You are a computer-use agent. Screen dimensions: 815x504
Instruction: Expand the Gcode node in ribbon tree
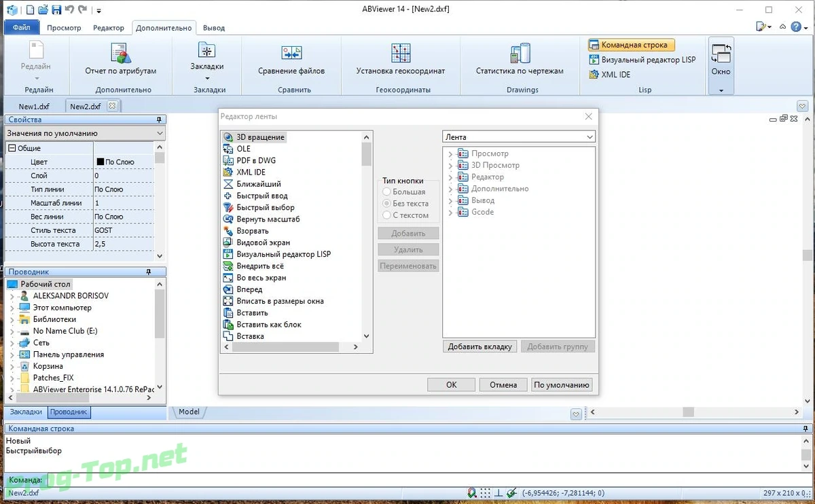pyautogui.click(x=450, y=213)
